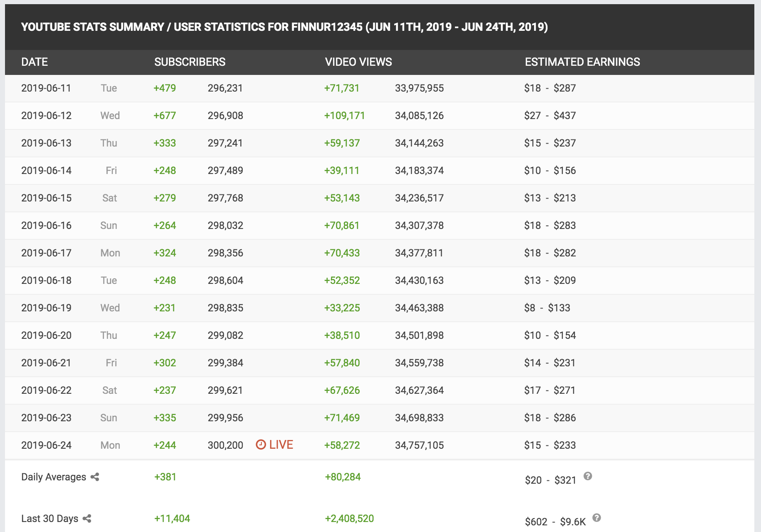The height and width of the screenshot is (532, 761).
Task: Click the earnings estimate $17 - $271
Action: (x=550, y=390)
